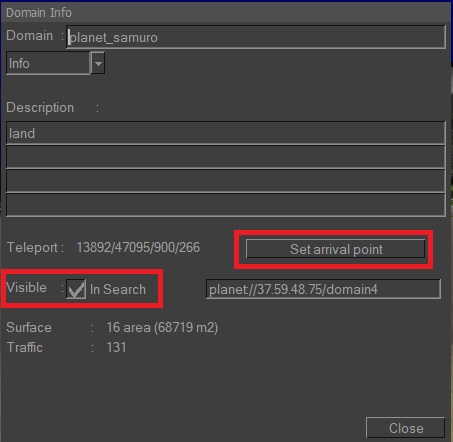Click the first description line reading land
The width and height of the screenshot is (453, 442).
pos(226,133)
